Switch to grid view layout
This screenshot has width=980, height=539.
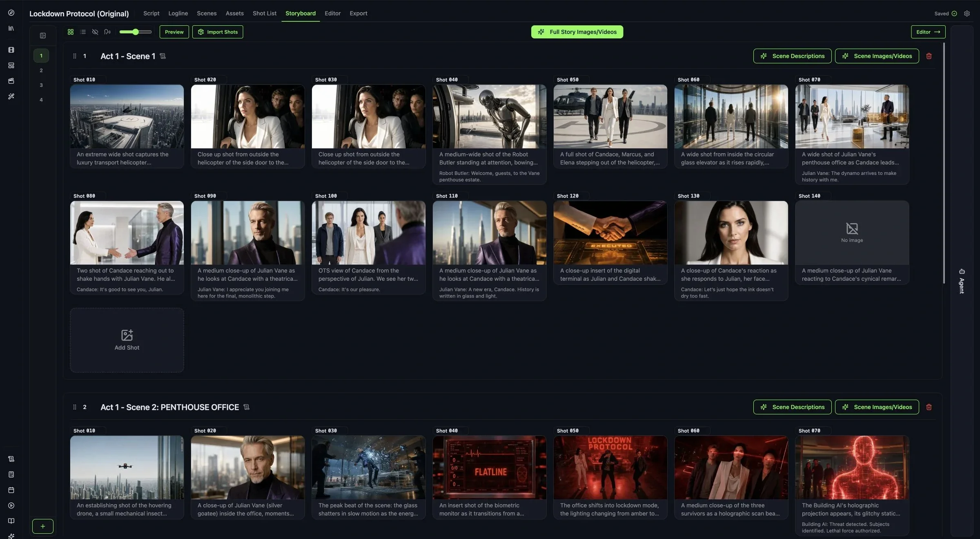tap(71, 32)
